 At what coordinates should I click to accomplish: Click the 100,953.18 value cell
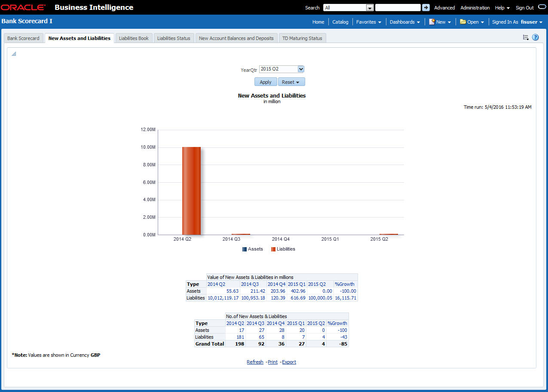253,298
